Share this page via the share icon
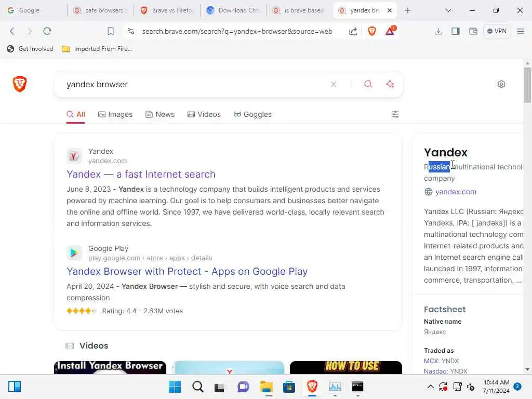The image size is (532, 399). (x=353, y=31)
